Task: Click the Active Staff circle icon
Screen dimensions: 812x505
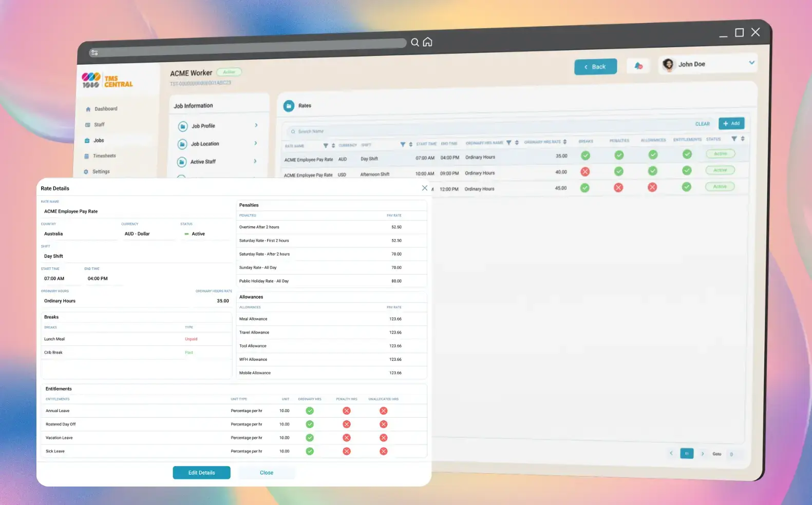Action: point(182,162)
